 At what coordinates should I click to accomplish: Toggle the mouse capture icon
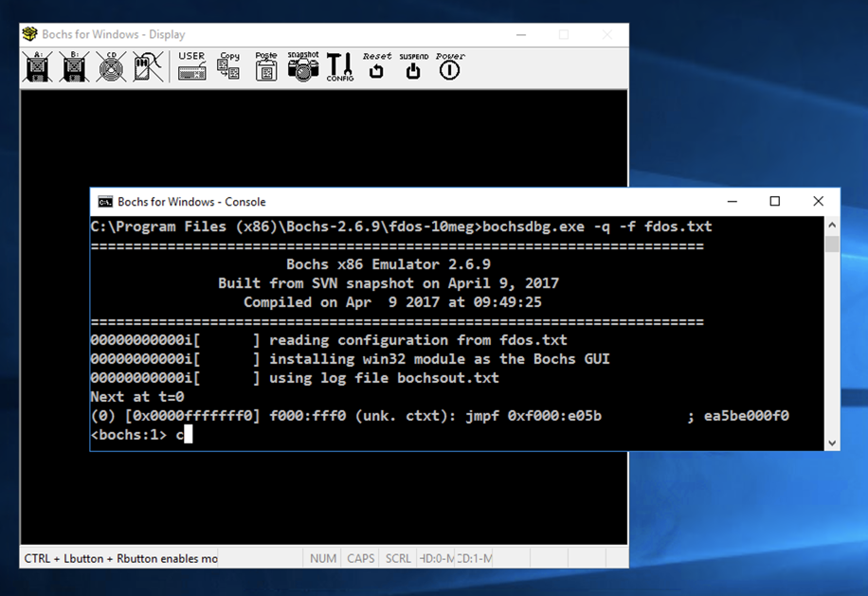[x=148, y=66]
